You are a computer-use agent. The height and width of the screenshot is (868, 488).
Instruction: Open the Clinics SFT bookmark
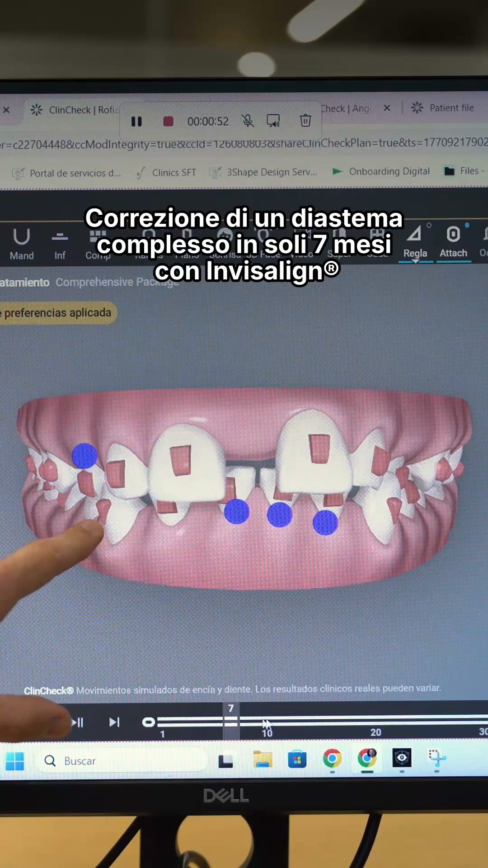coord(166,173)
